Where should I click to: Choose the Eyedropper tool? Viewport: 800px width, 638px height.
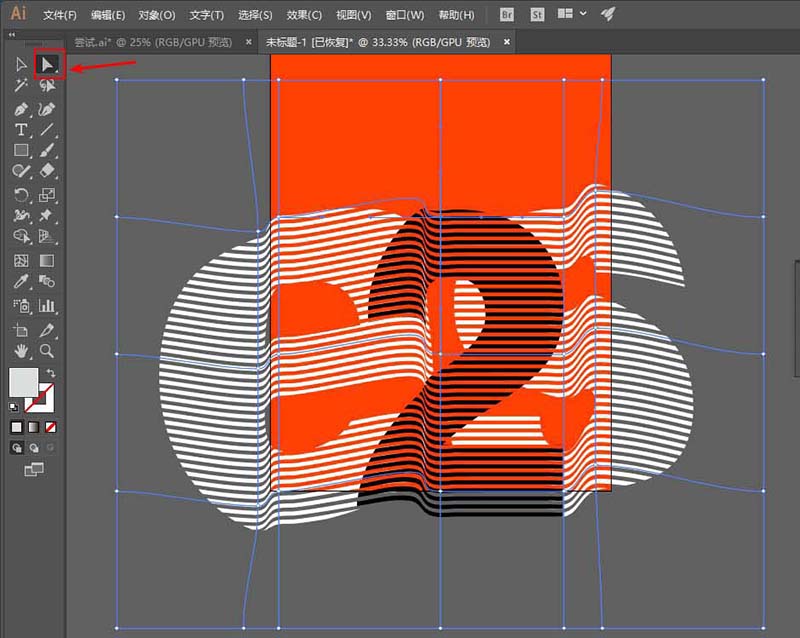click(x=21, y=281)
